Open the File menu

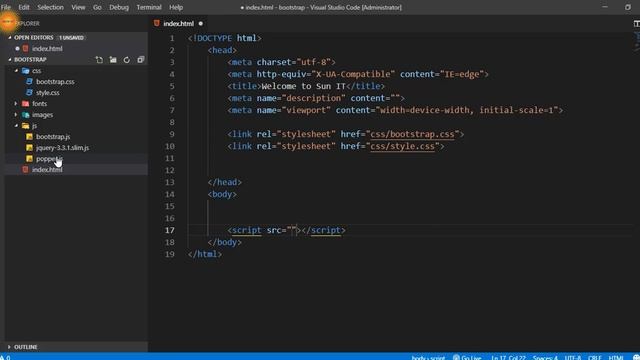[6, 7]
